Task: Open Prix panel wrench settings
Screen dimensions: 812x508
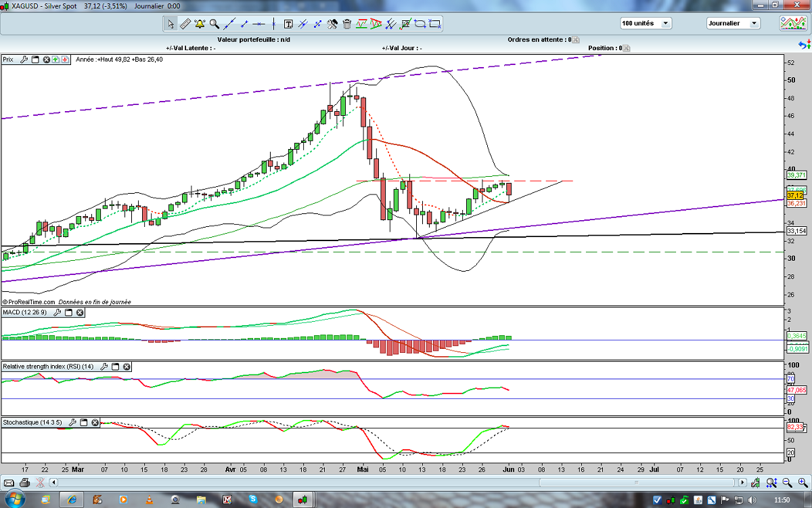Action: (24, 60)
